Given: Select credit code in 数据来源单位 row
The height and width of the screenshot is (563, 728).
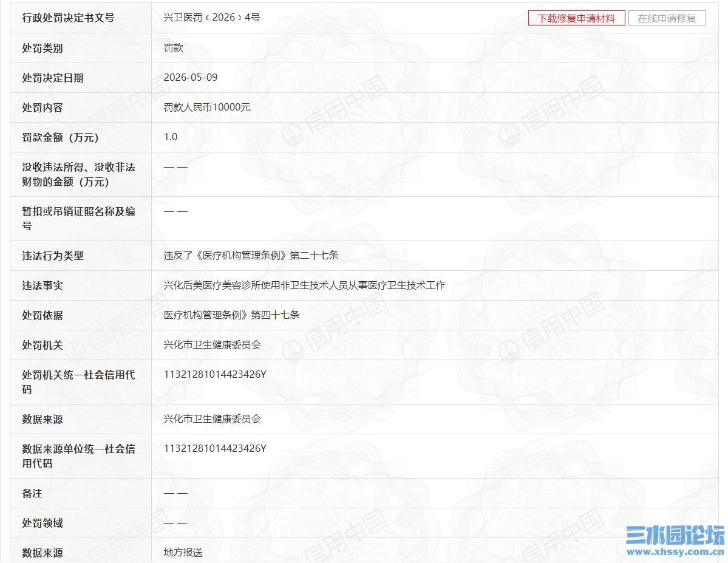Looking at the screenshot, I should pos(215,448).
